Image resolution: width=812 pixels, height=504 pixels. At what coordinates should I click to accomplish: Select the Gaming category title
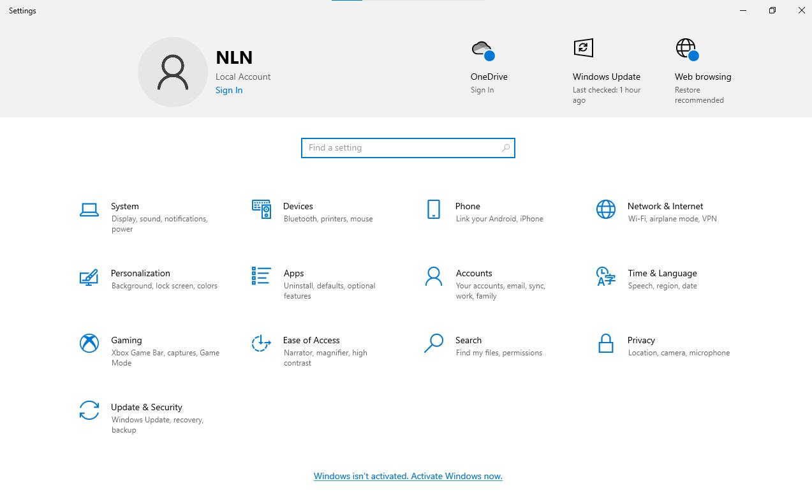126,340
